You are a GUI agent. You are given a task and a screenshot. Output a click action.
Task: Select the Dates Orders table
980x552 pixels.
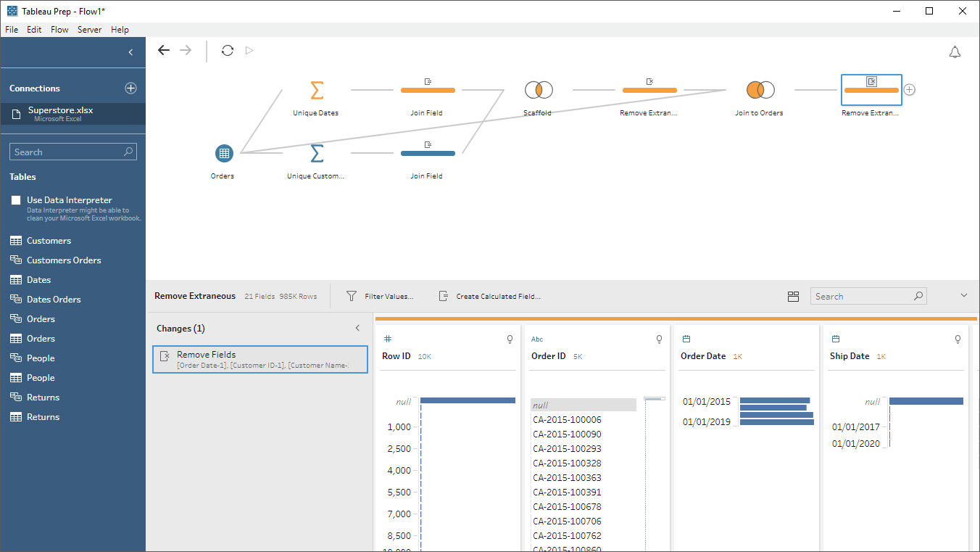[x=54, y=299]
